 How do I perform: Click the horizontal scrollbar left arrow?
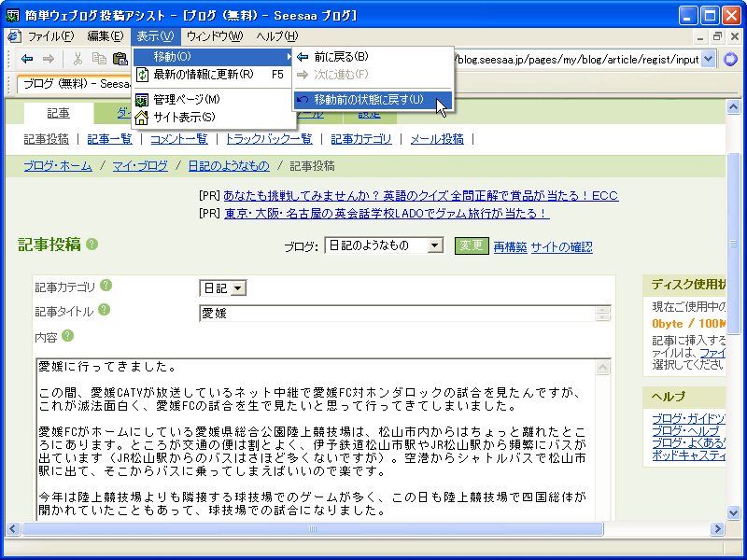tap(12, 528)
